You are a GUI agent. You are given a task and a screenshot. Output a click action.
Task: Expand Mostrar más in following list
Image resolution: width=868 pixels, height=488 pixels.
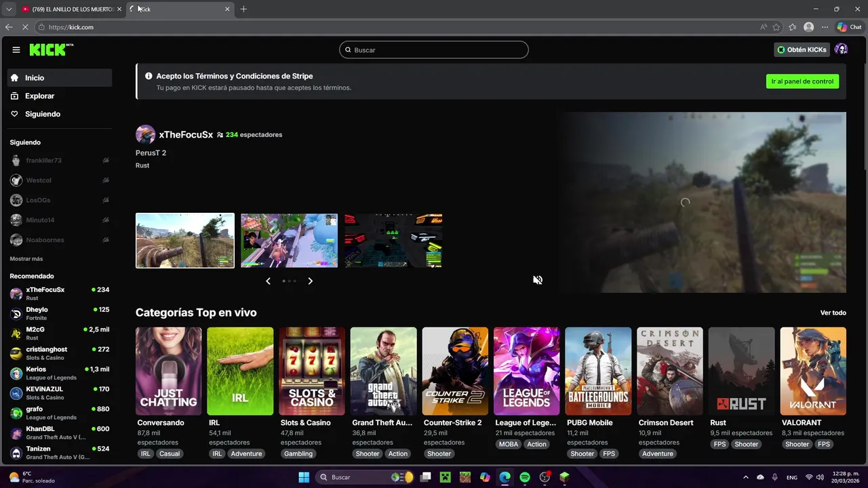[26, 259]
